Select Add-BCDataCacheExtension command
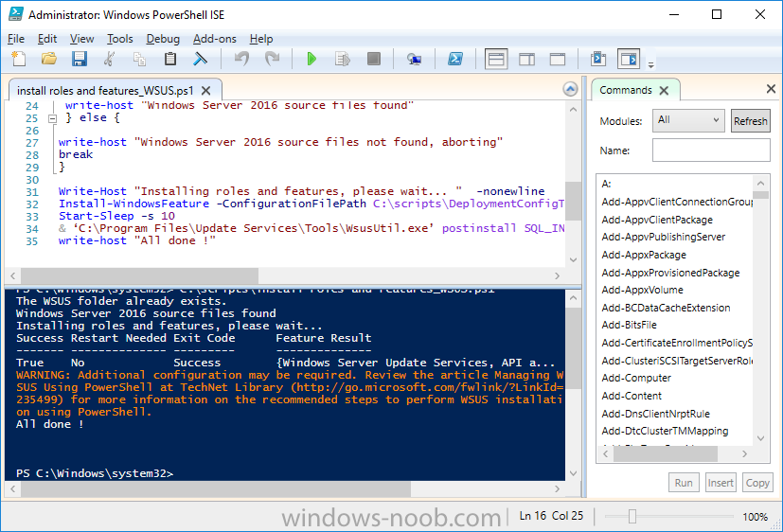The image size is (783, 532). click(666, 308)
